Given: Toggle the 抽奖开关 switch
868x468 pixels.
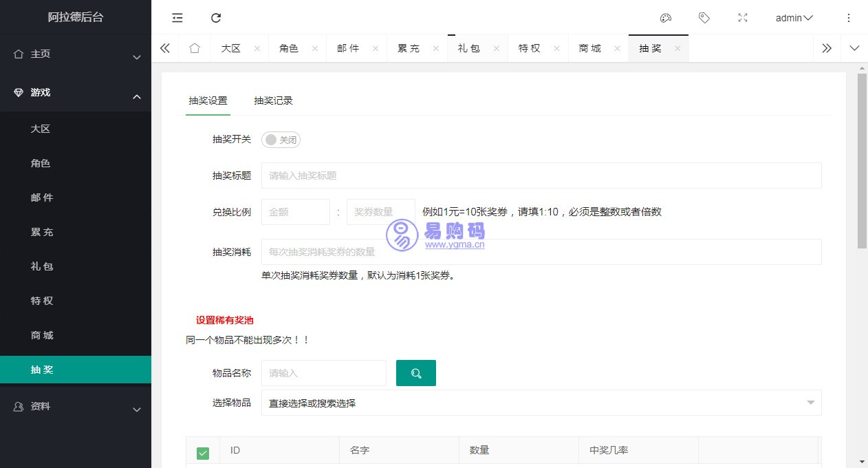Looking at the screenshot, I should tap(281, 140).
